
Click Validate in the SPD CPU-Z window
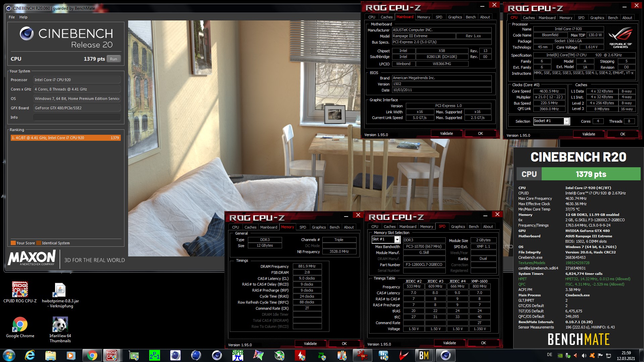coord(449,343)
